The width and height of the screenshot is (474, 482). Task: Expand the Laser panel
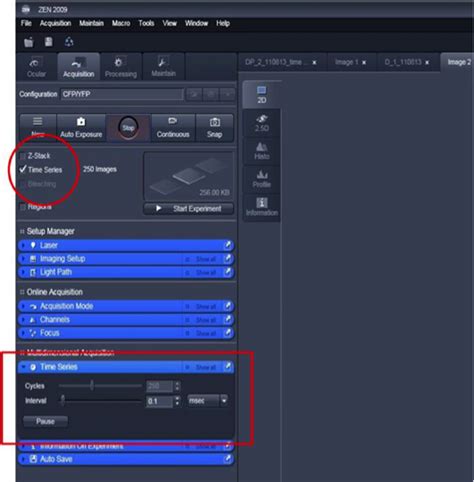coord(23,246)
